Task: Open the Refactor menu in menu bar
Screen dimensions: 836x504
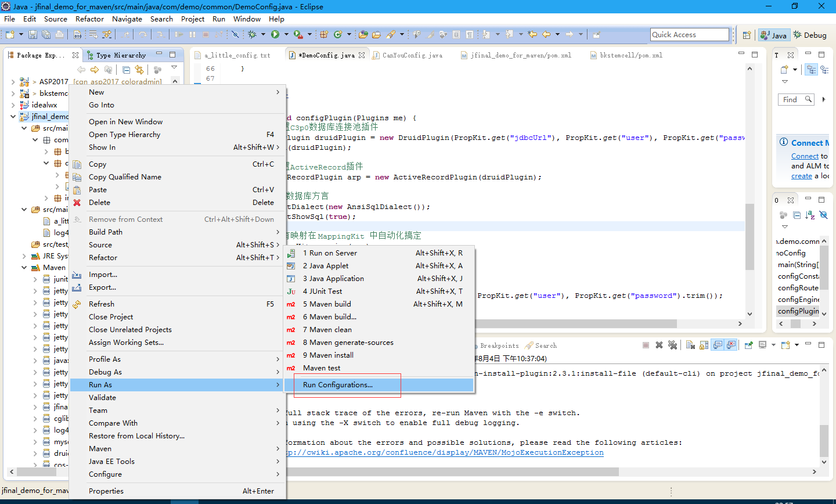Action: [89, 19]
